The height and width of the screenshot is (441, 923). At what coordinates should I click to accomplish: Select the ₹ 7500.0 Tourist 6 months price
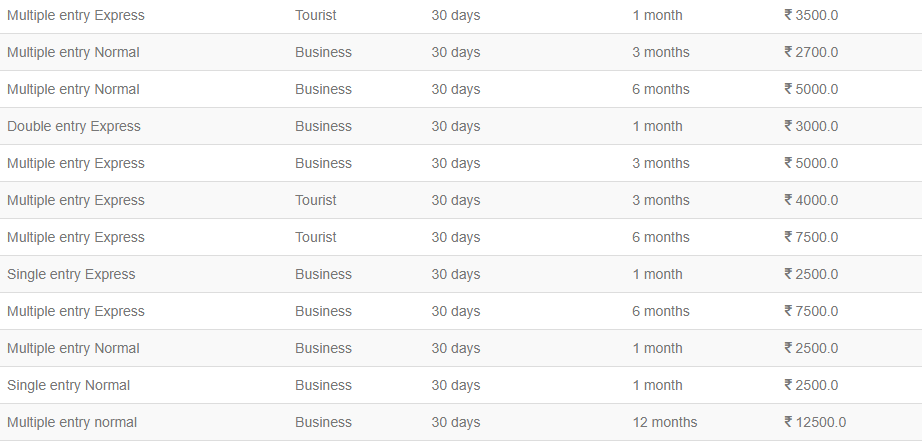[811, 237]
